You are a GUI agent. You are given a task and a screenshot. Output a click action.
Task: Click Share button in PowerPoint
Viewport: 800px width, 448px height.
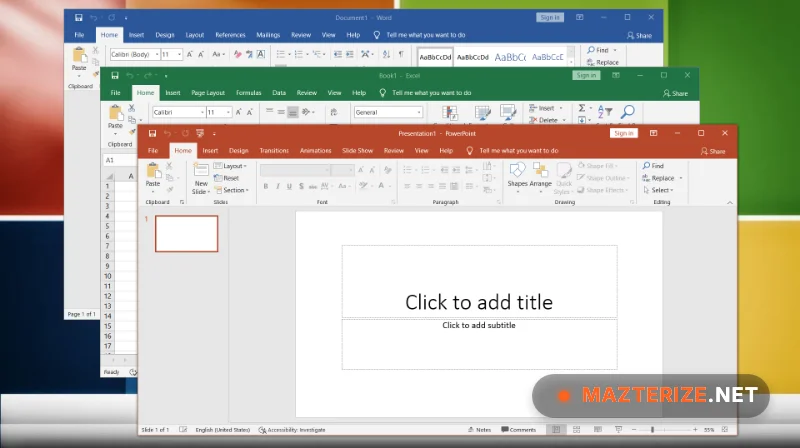[713, 151]
